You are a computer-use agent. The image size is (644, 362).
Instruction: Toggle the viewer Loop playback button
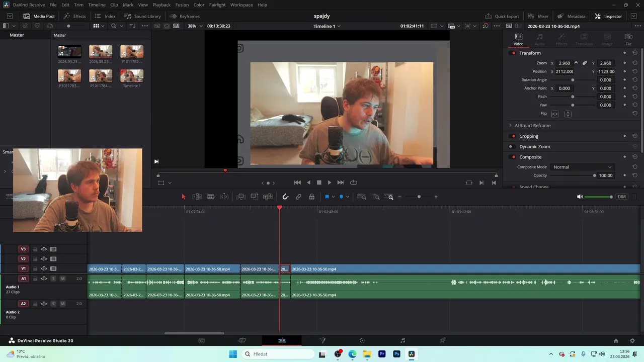pyautogui.click(x=354, y=183)
